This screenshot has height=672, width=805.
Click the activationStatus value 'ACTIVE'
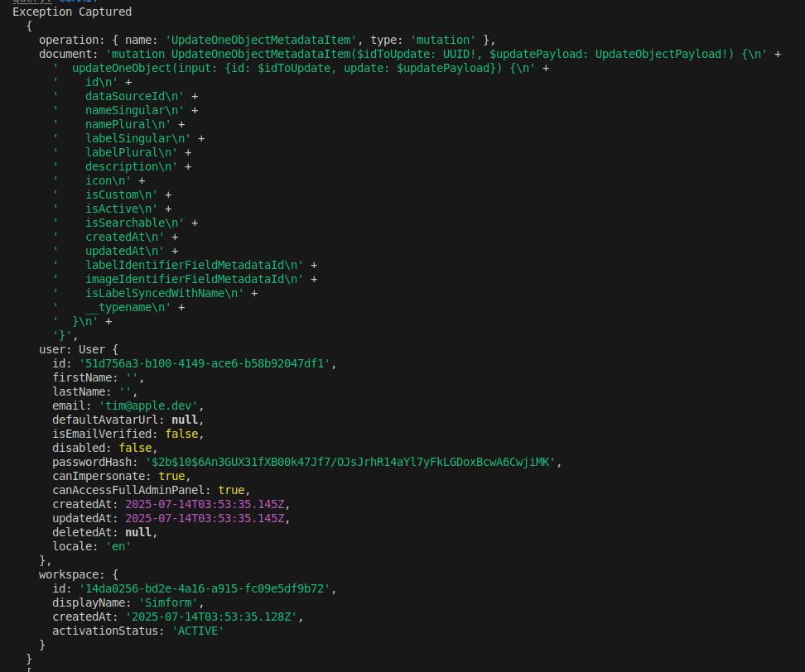point(198,631)
